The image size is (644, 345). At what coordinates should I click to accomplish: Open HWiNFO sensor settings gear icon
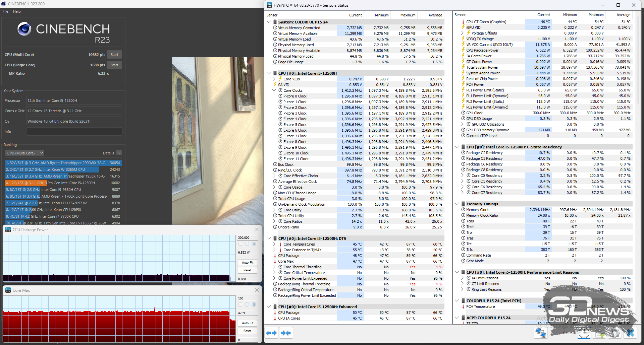click(x=615, y=333)
